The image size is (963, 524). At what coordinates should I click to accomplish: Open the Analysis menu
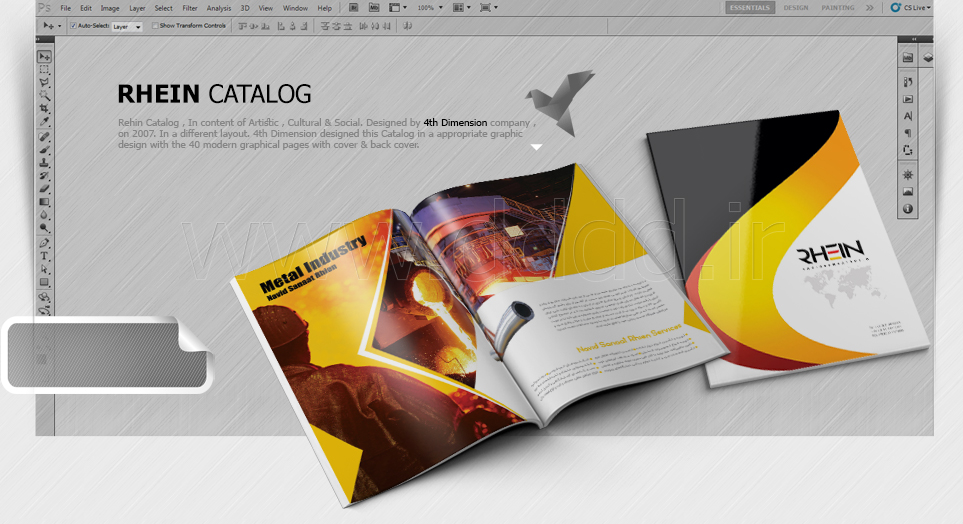pyautogui.click(x=219, y=8)
